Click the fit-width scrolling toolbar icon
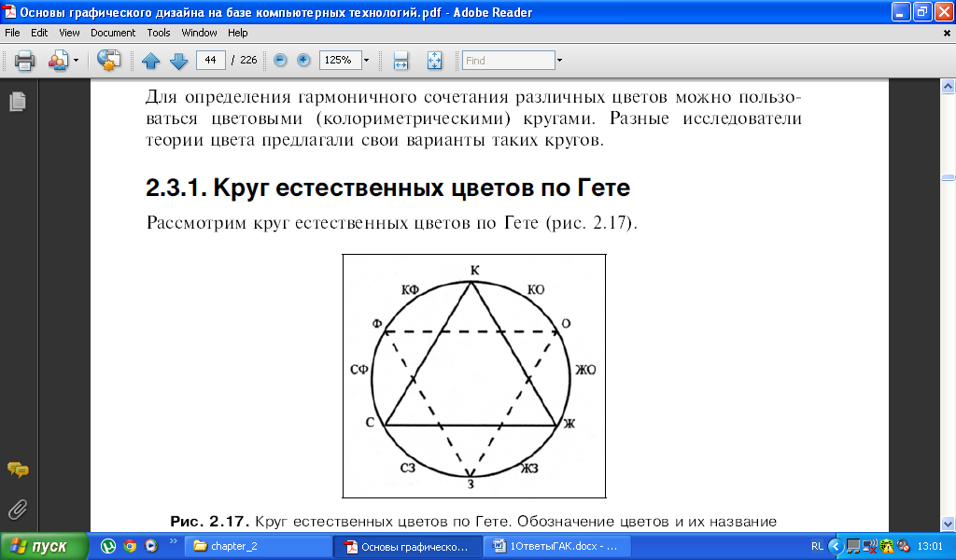Image resolution: width=956 pixels, height=560 pixels. pos(401,61)
